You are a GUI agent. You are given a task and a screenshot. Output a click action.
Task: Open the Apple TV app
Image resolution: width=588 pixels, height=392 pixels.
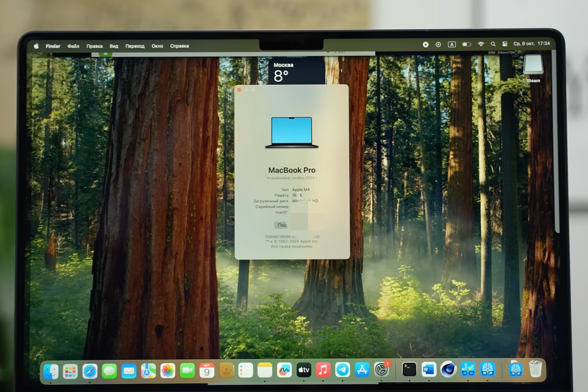click(x=304, y=370)
